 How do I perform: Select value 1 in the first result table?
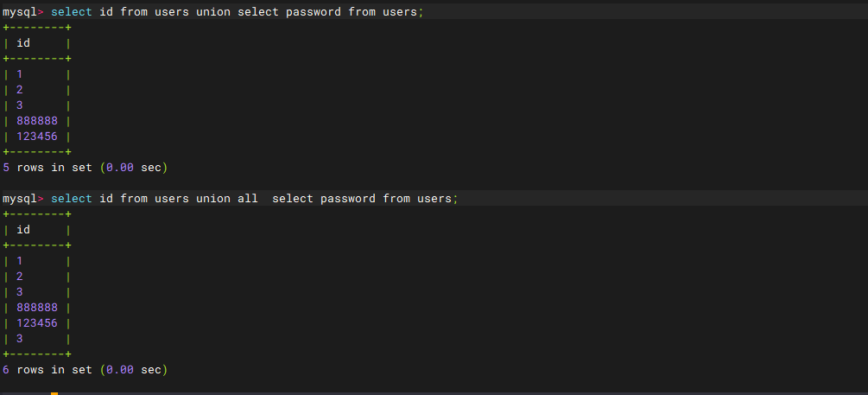tap(20, 74)
